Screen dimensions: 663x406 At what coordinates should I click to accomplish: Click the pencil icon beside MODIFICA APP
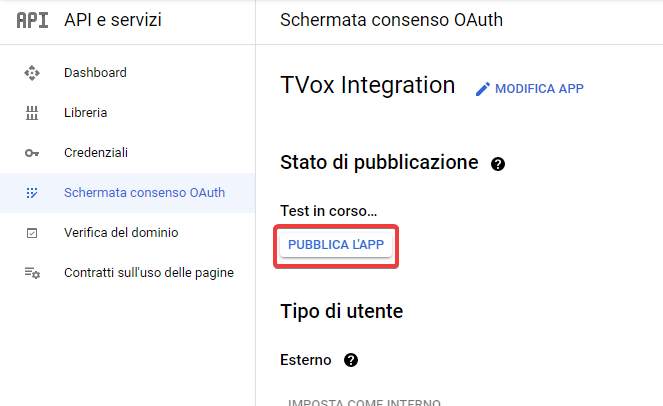point(482,89)
